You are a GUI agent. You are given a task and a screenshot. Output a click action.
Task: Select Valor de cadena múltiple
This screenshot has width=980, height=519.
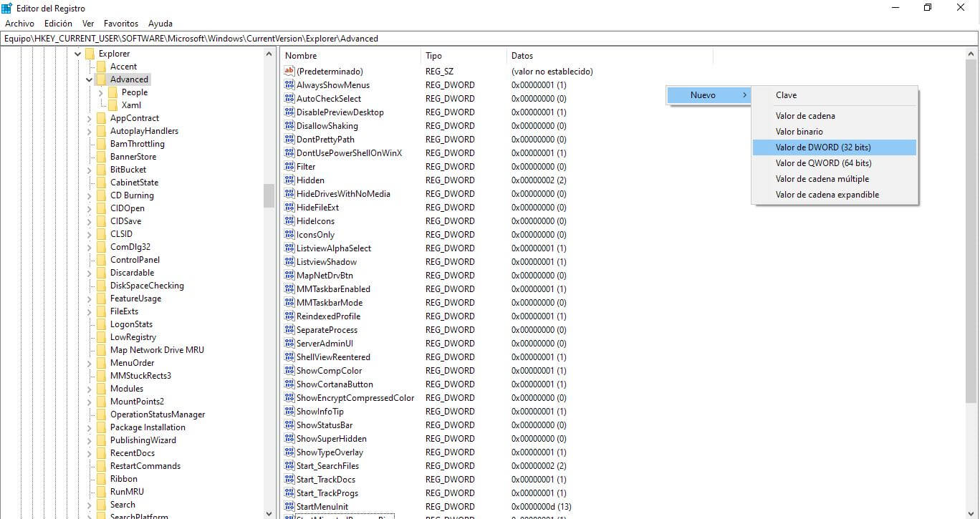tap(835, 179)
